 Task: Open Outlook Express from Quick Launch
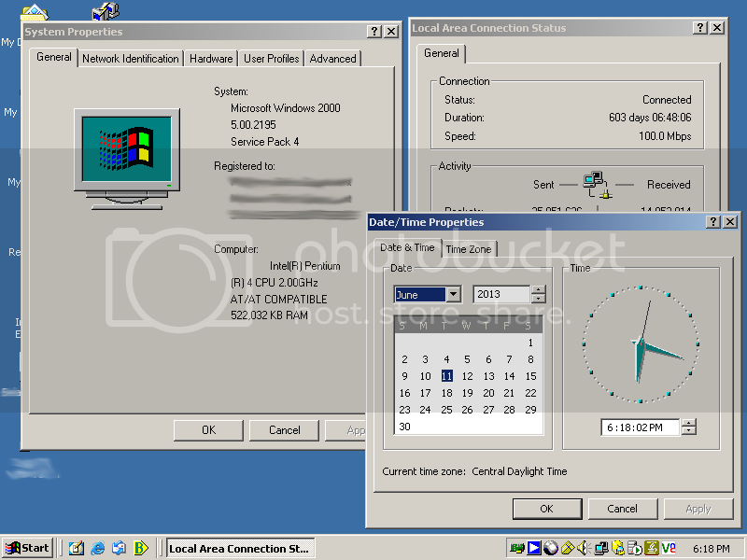coord(120,548)
